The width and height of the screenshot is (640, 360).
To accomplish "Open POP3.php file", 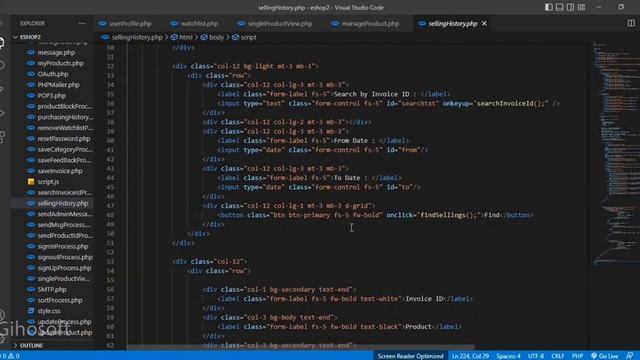I will (x=51, y=96).
